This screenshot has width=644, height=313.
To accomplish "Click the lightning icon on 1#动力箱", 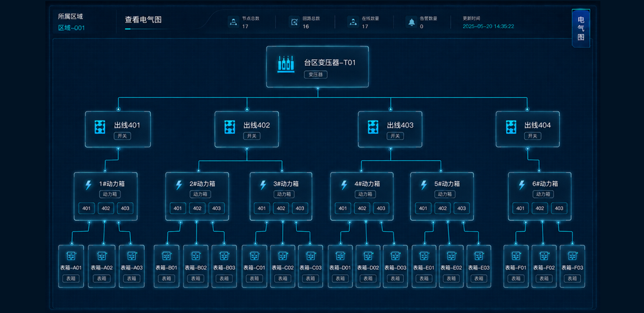I will (x=88, y=185).
